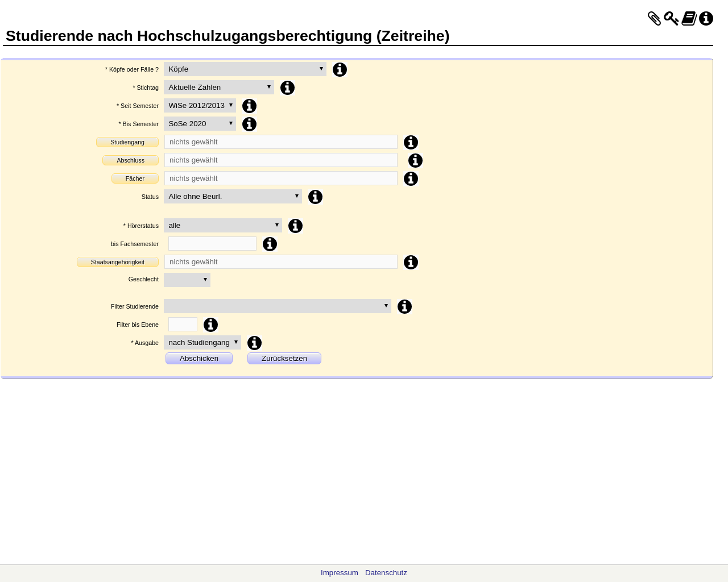Submit the form with Abschicken
The image size is (728, 582).
(199, 358)
